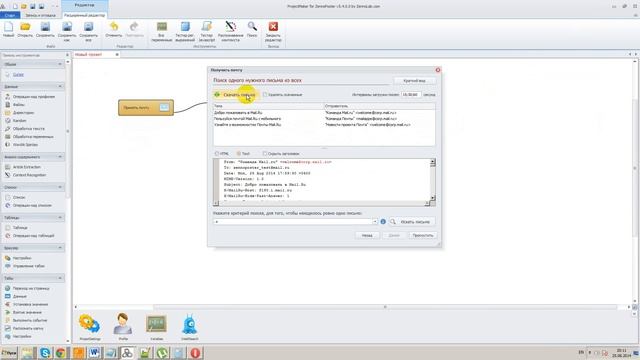Open the Распознавание контента (content recognition) tool
This screenshot has width=640, height=360.
[x=231, y=31]
